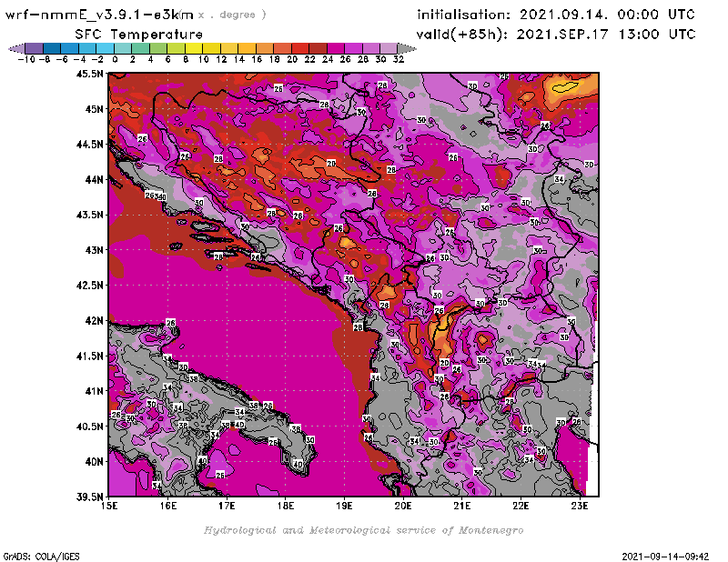This screenshot has width=728, height=562.
Task: Click the valid(+85h) 2021.SEP.17 13:00 UTC text
Action: tap(556, 34)
